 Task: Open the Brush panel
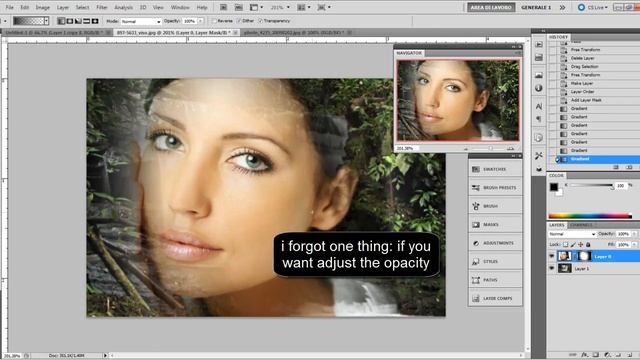(495, 206)
